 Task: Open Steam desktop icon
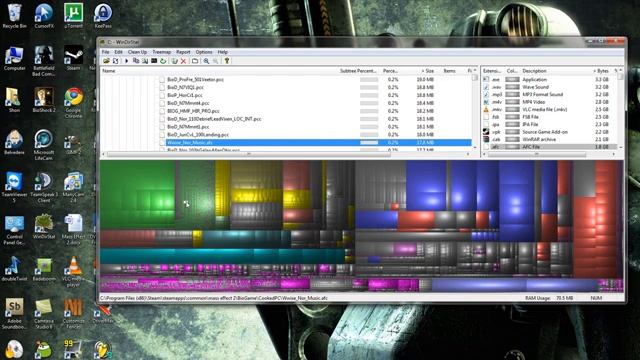[73, 58]
